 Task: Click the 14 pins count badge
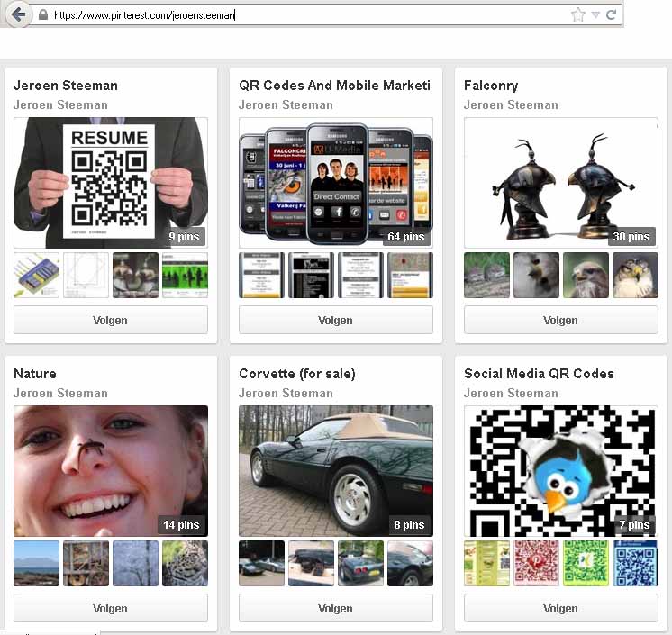(181, 524)
